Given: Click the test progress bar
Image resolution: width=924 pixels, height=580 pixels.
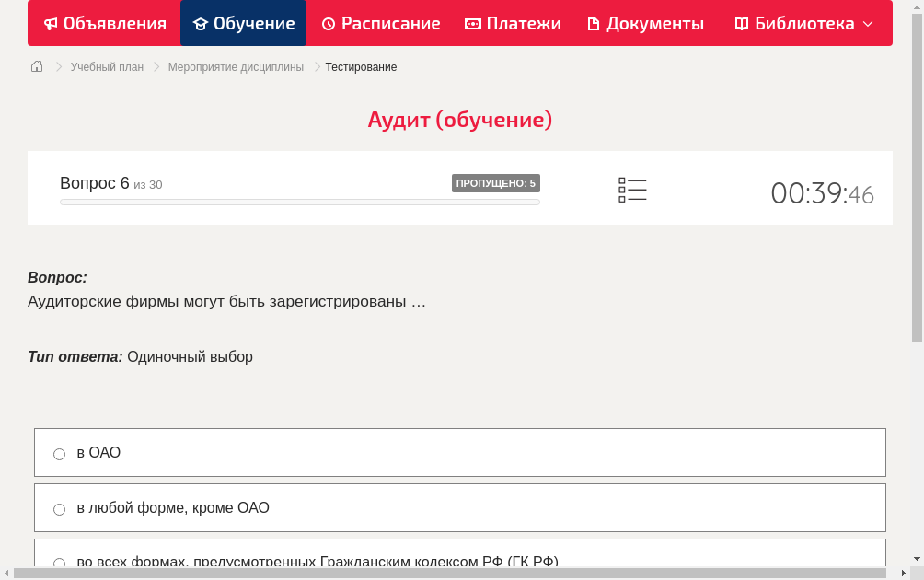Looking at the screenshot, I should 299,202.
